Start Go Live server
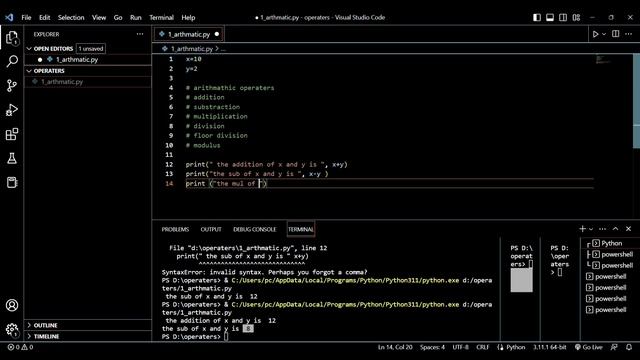The image size is (640, 360). coord(589,347)
